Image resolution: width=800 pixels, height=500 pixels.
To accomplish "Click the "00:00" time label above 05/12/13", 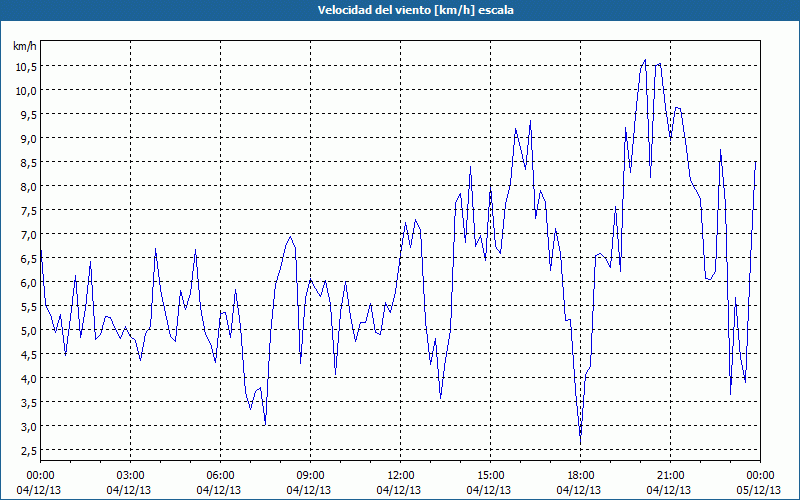I will tap(760, 476).
